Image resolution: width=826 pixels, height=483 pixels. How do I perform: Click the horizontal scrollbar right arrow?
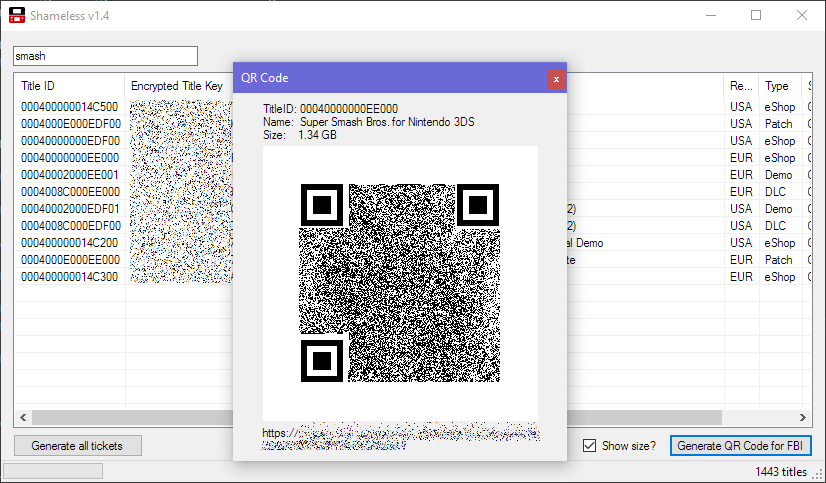click(803, 417)
